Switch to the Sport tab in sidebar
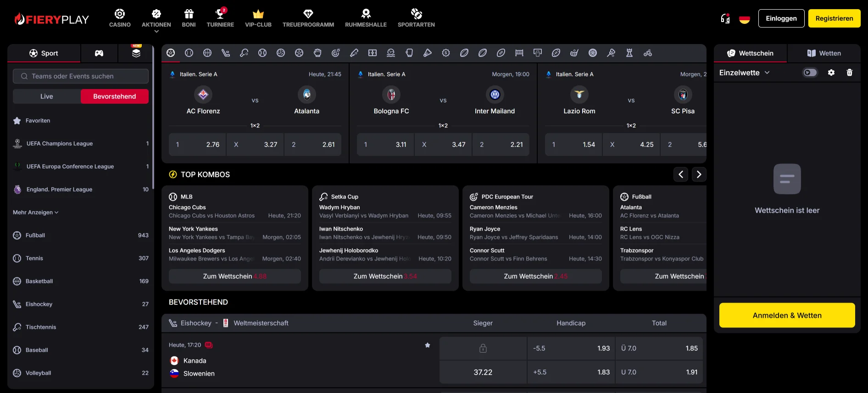The width and height of the screenshot is (868, 393). coord(44,53)
